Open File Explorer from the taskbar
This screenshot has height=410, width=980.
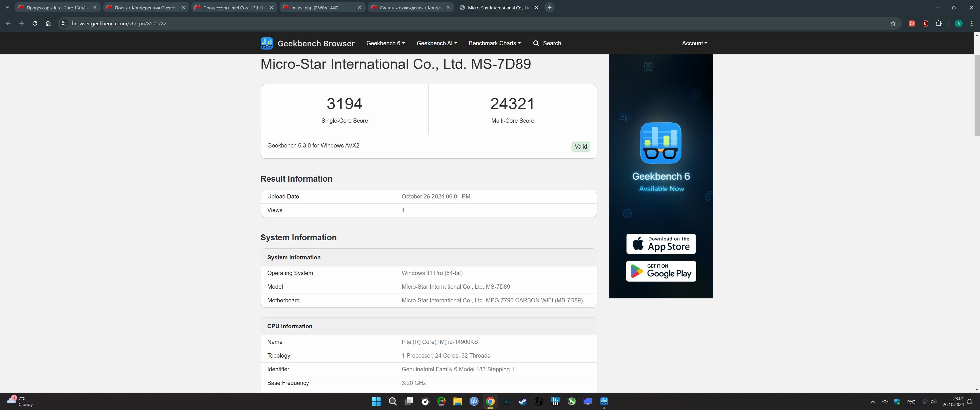pos(457,401)
